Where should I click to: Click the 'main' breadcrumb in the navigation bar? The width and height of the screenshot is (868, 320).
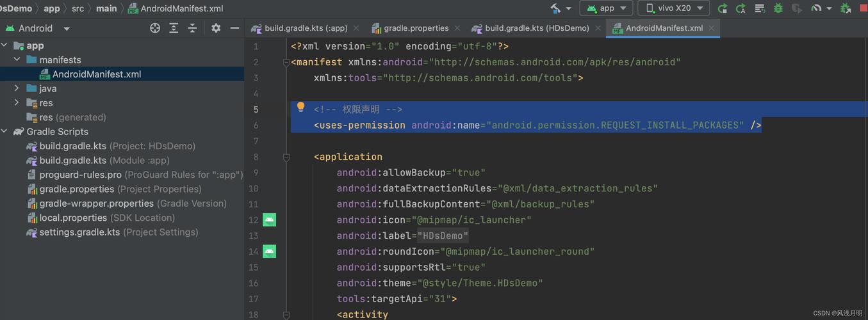click(106, 8)
